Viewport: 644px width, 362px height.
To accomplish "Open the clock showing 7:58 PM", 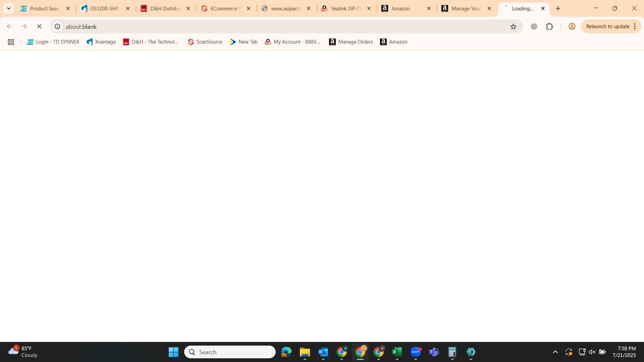I will pos(624,352).
